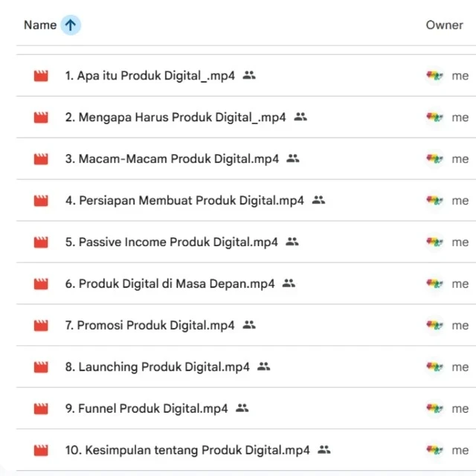
Task: Click video file icon for Macam-Macam Produk Digital
Action: click(x=41, y=158)
